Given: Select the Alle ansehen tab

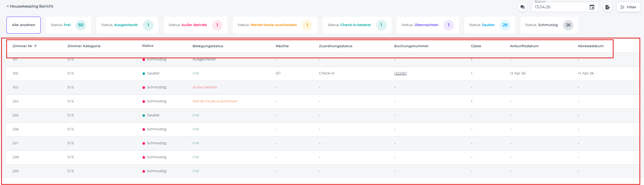Looking at the screenshot, I should [x=23, y=25].
